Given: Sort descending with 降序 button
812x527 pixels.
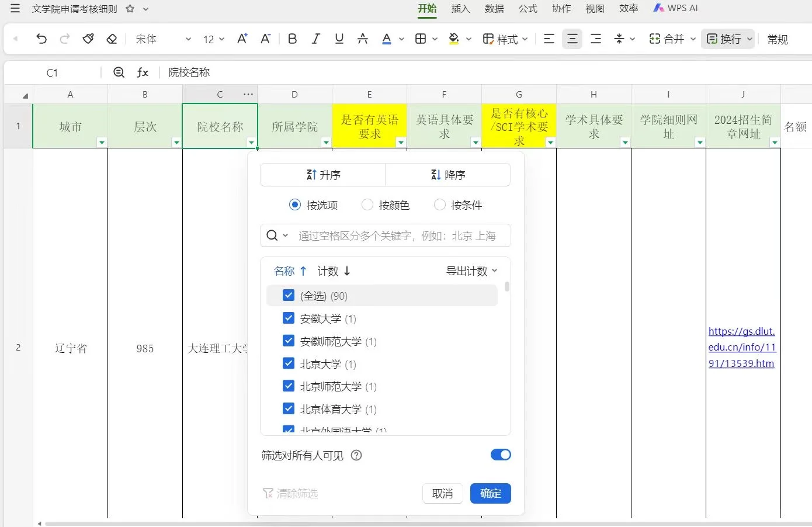Looking at the screenshot, I should [447, 175].
